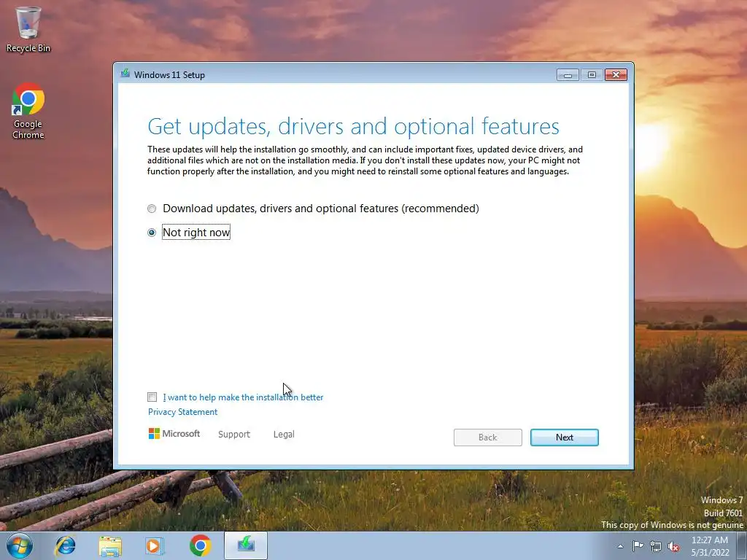
Task: Maximize the Windows 11 Setup window
Action: [592, 75]
